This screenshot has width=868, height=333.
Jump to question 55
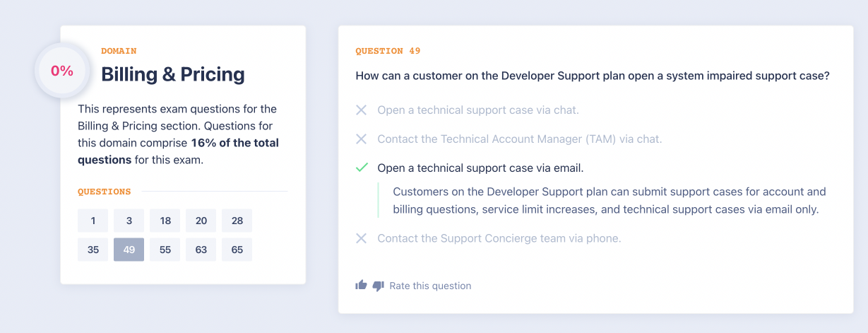point(165,250)
